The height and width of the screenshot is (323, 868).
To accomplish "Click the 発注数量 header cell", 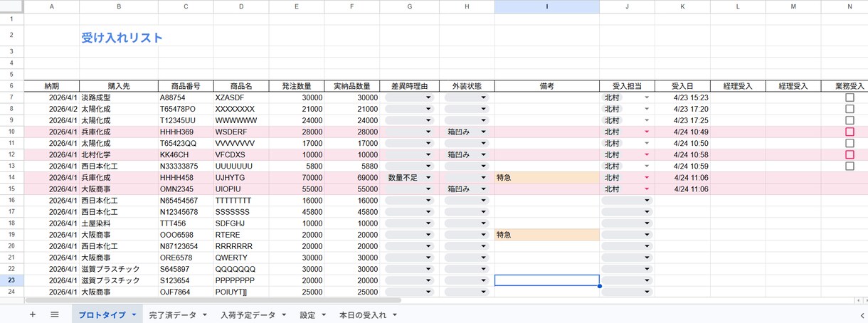I will (x=297, y=86).
